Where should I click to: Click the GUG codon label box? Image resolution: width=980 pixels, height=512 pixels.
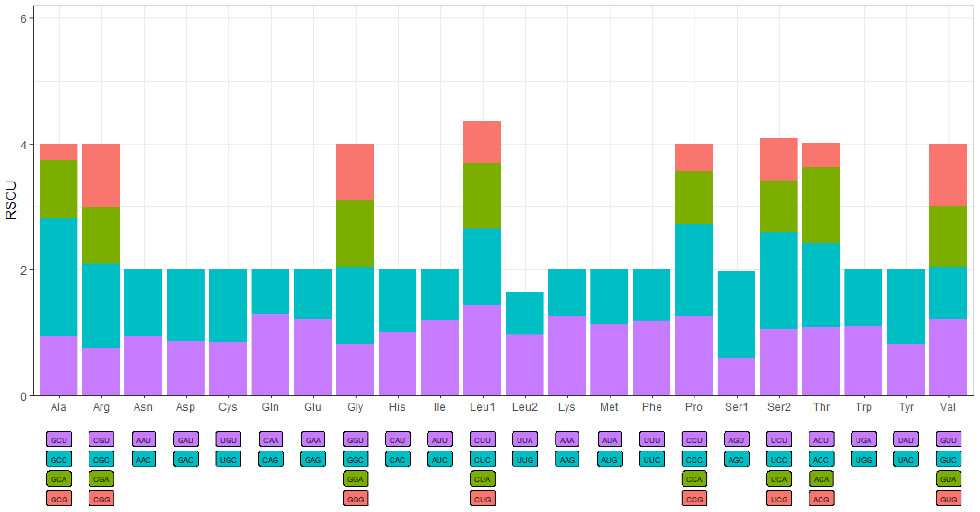[948, 499]
